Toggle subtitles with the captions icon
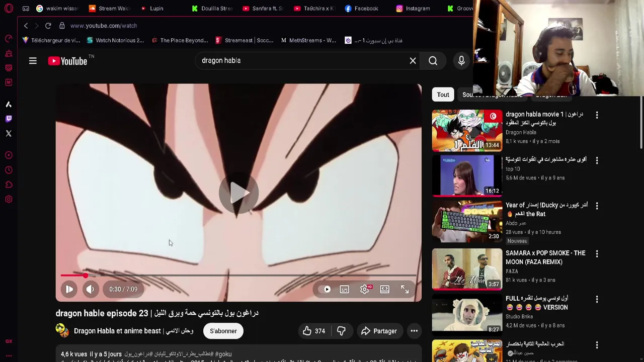Screen dimensions: 644x362 345,289
